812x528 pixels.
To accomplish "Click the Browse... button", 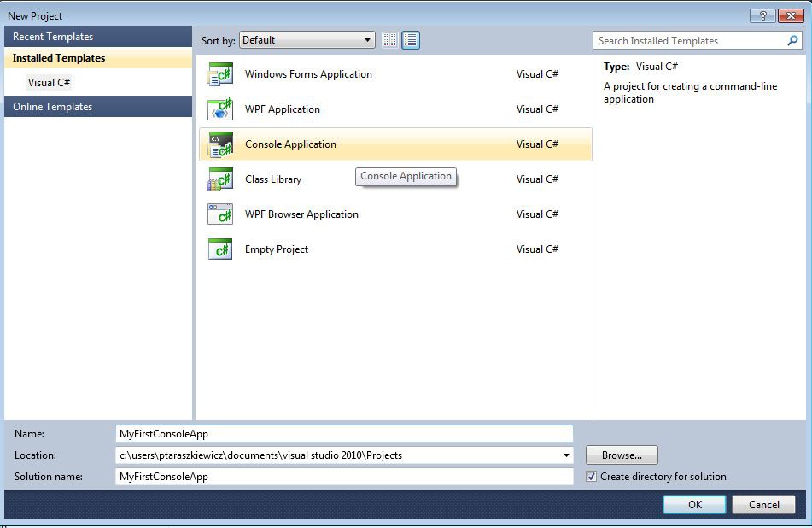I will click(622, 455).
